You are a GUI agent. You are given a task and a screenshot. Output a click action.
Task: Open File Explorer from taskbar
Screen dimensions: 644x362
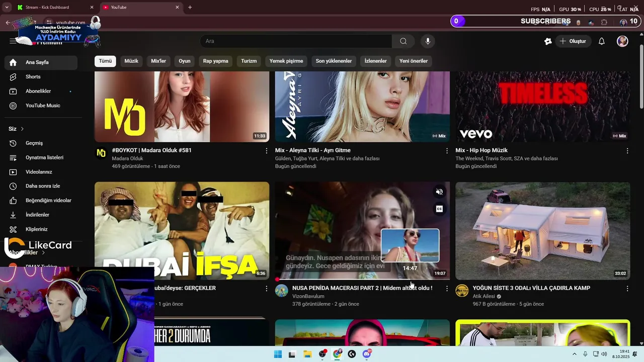tap(307, 354)
